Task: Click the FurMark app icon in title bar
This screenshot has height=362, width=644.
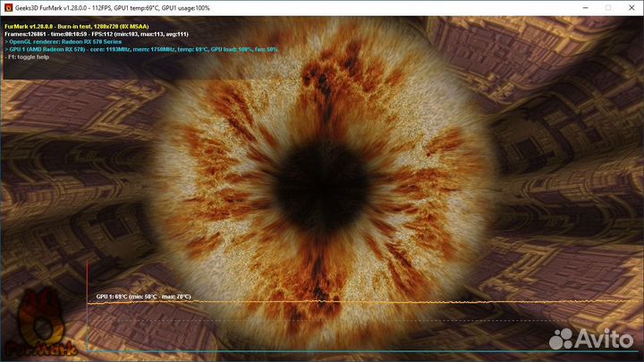Action: click(8, 7)
